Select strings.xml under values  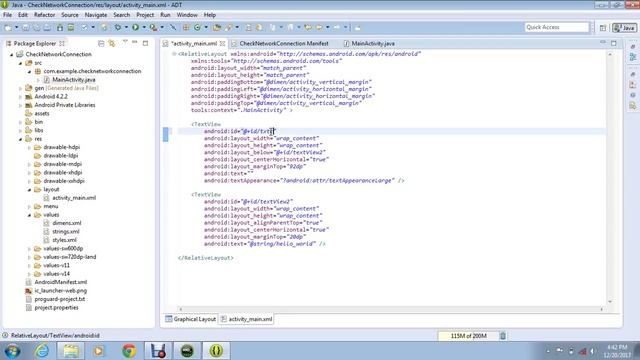(66, 231)
